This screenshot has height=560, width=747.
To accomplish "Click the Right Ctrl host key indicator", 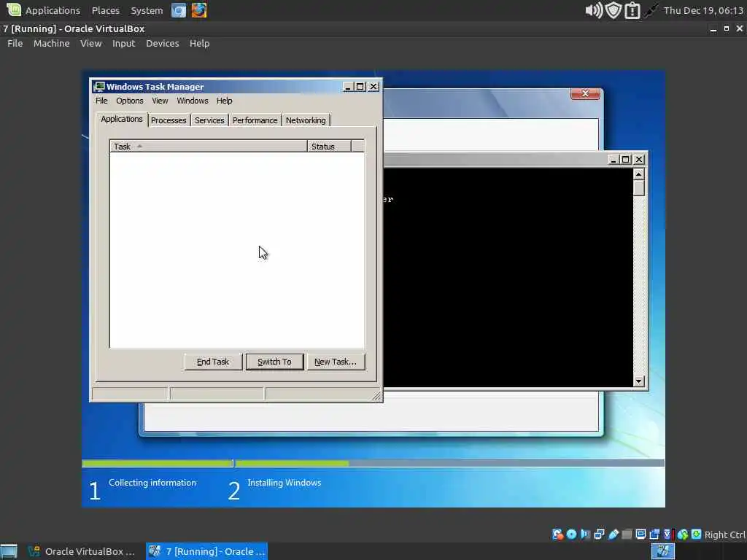I will tap(724, 534).
